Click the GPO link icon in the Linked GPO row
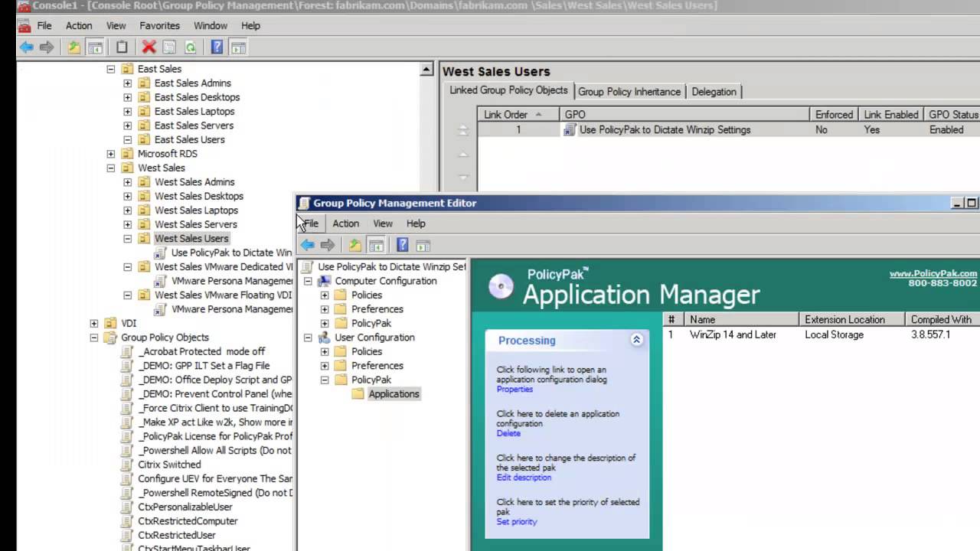The height and width of the screenshot is (551, 980). [x=569, y=130]
